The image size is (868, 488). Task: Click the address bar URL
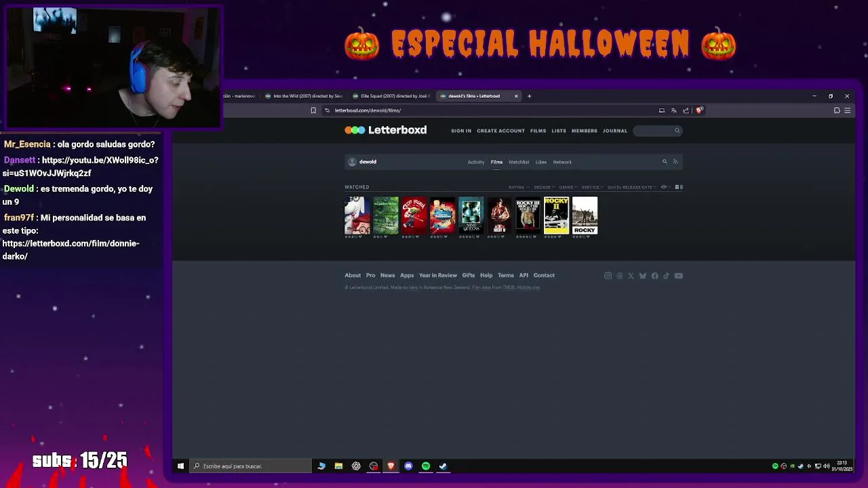point(368,110)
